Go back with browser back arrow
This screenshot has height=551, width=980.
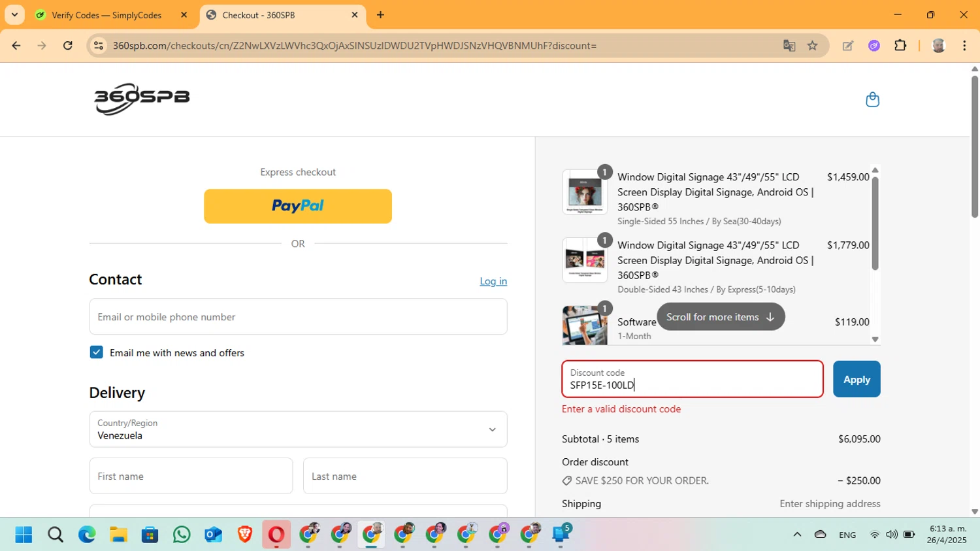[x=16, y=46]
